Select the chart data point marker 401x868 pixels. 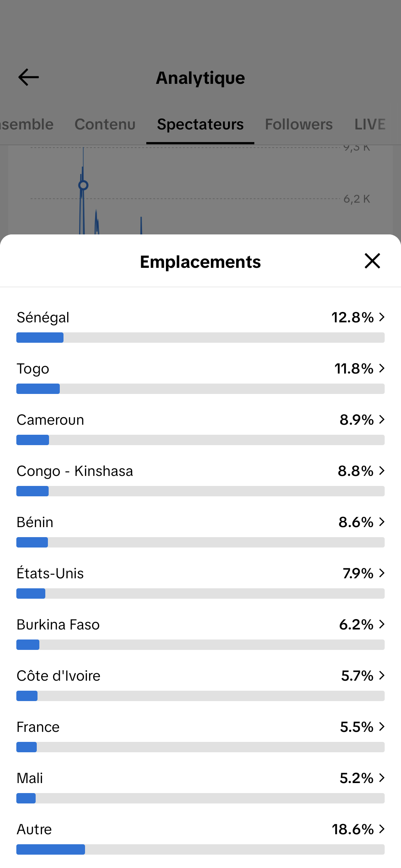[84, 185]
